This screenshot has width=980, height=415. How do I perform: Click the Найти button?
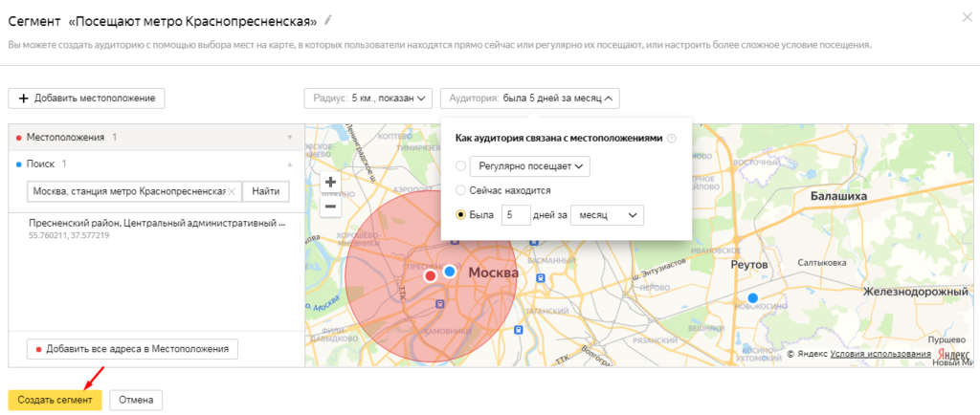[266, 191]
